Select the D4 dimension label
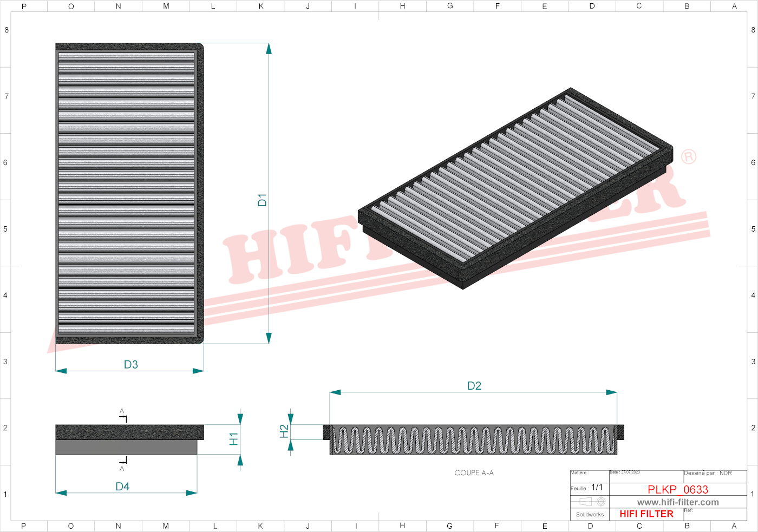Image resolution: width=758 pixels, height=532 pixels. [122, 487]
